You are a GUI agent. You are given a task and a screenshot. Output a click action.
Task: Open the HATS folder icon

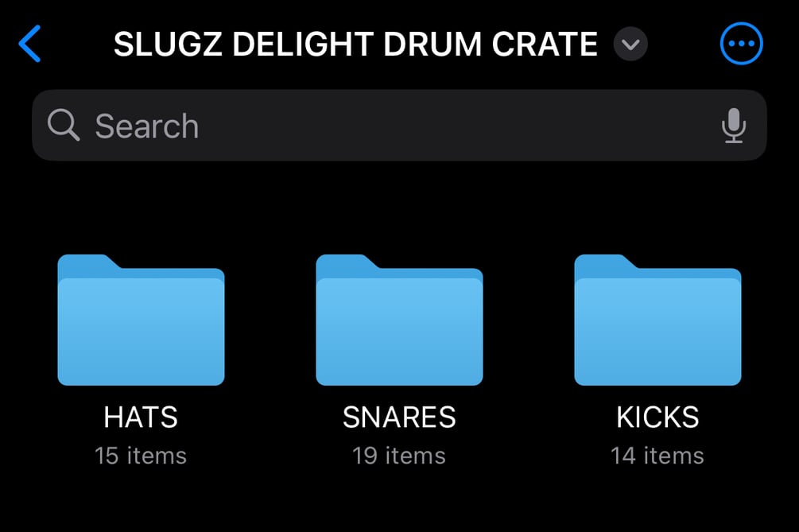pos(141,320)
